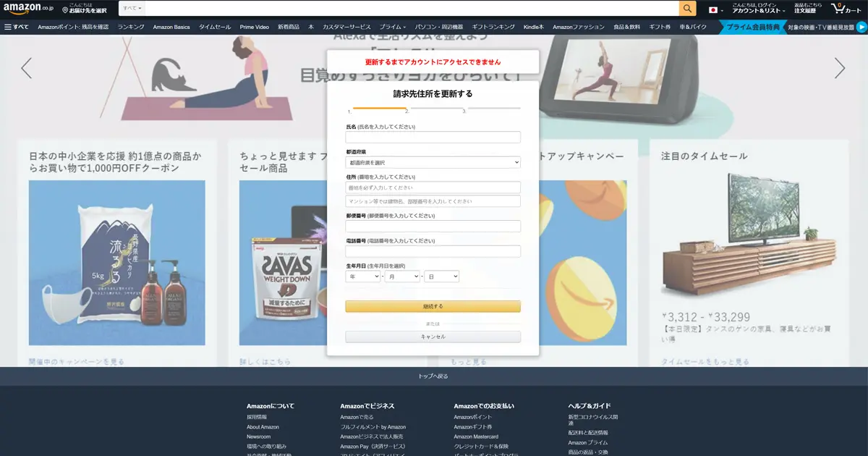Open クレジットカード＆保険 footer link
This screenshot has width=868, height=456.
pyautogui.click(x=481, y=447)
